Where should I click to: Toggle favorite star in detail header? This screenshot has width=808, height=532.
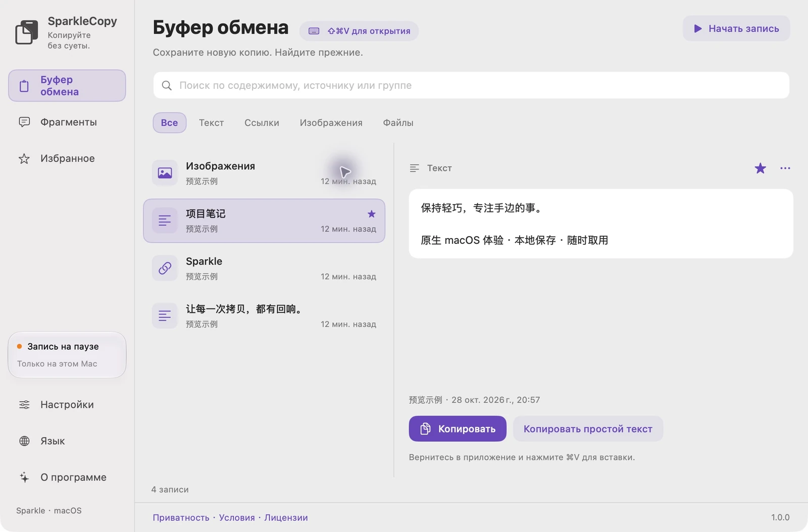(760, 168)
